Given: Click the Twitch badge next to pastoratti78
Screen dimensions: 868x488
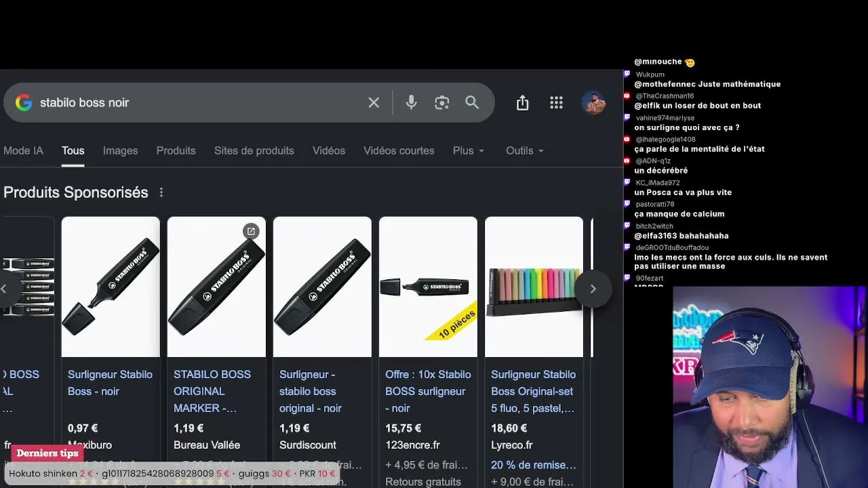Looking at the screenshot, I should [x=627, y=204].
